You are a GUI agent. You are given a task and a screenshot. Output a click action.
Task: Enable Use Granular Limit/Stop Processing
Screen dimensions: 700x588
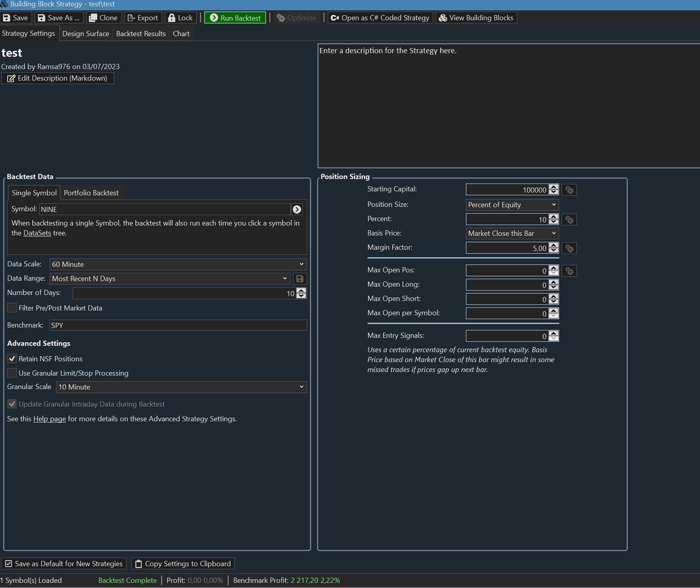[12, 373]
